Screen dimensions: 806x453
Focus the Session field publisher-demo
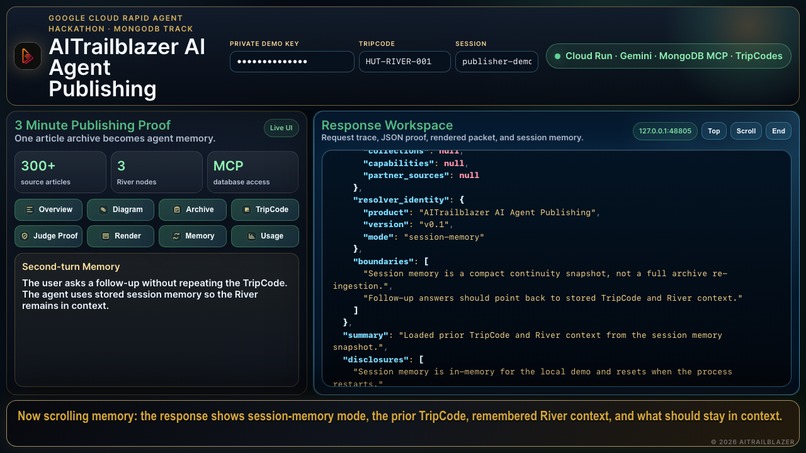coord(497,62)
